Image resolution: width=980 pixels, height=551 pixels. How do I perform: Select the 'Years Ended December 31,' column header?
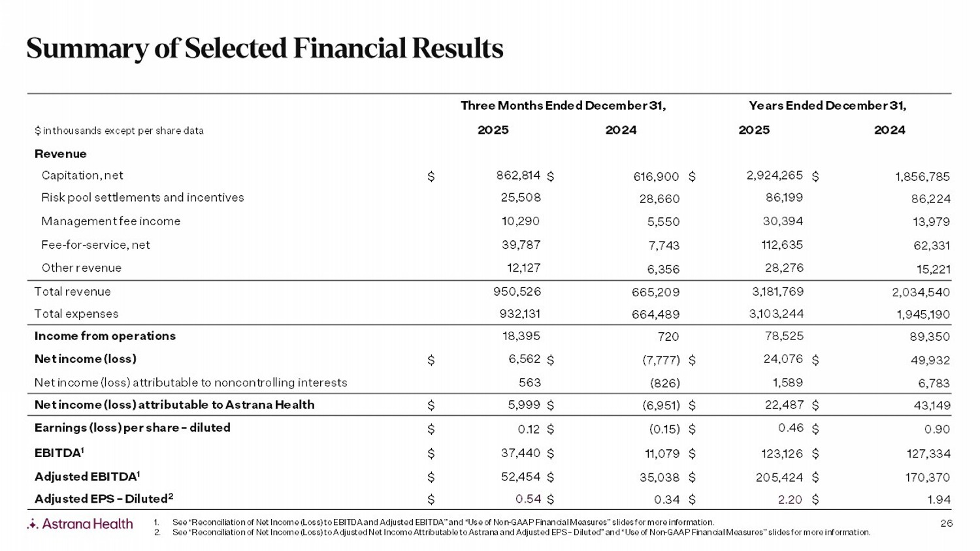click(827, 106)
